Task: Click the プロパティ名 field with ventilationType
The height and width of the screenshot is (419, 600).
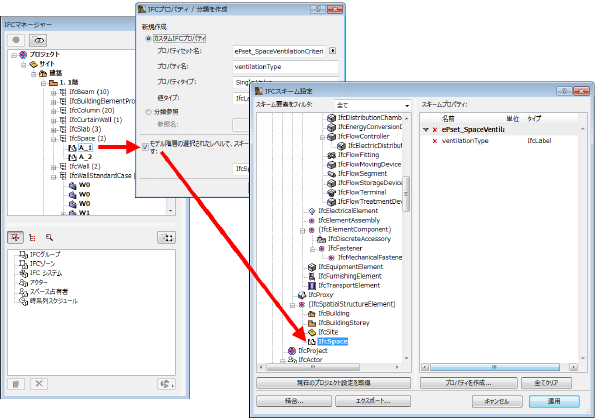Action: (x=285, y=67)
